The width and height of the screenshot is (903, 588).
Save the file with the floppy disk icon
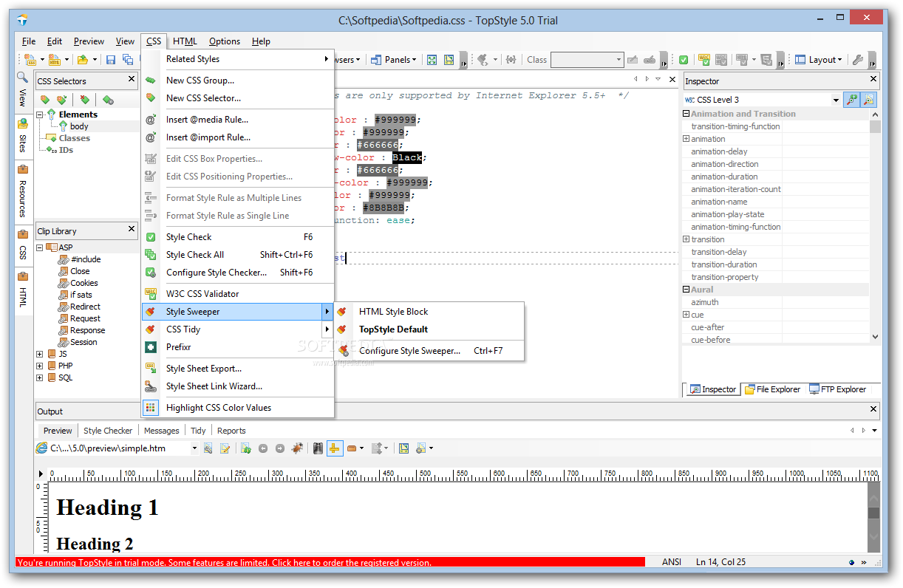click(111, 60)
